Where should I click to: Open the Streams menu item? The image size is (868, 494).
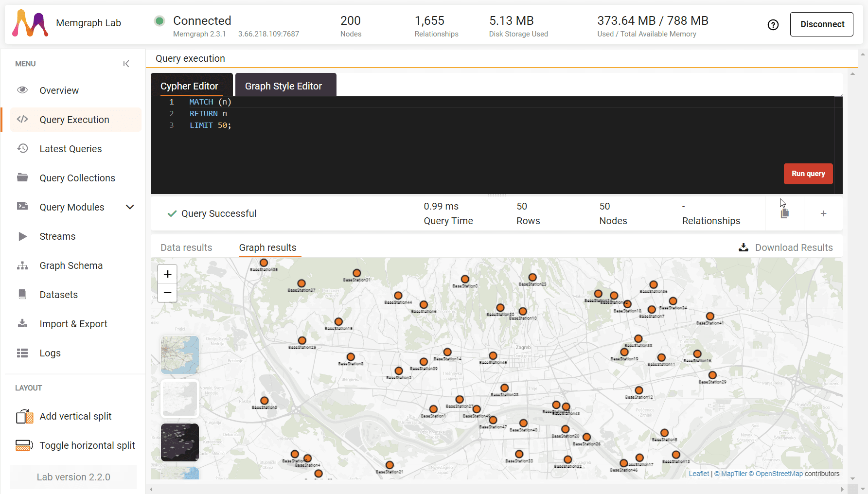57,236
